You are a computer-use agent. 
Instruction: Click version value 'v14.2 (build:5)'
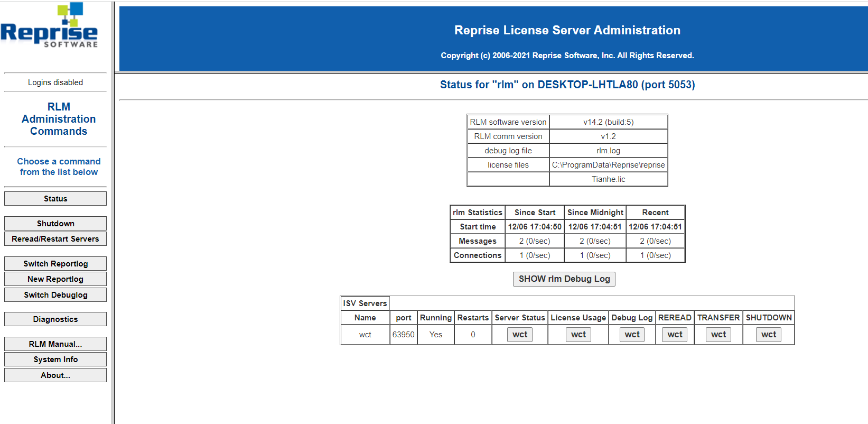609,122
